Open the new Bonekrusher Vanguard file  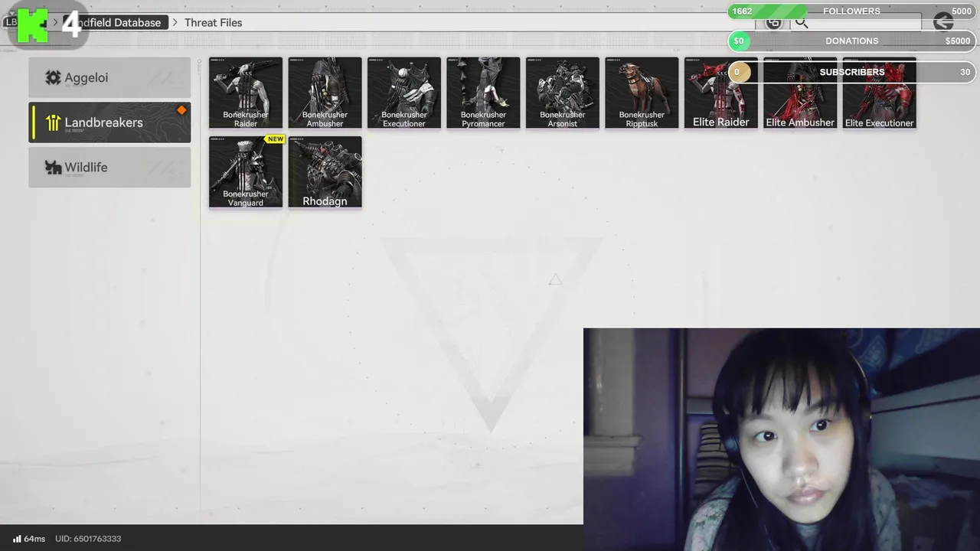[x=246, y=172]
